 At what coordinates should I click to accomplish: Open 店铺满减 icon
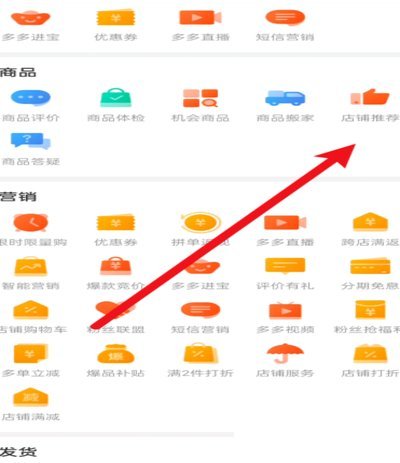coord(31,397)
